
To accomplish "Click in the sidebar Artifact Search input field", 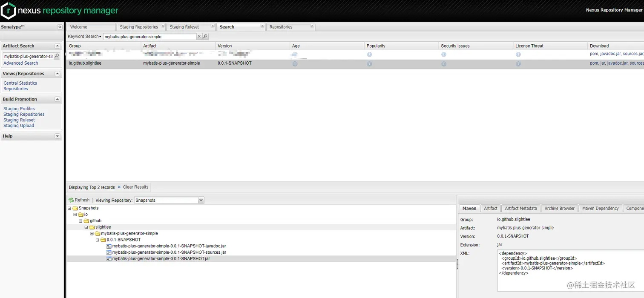I will (x=28, y=56).
